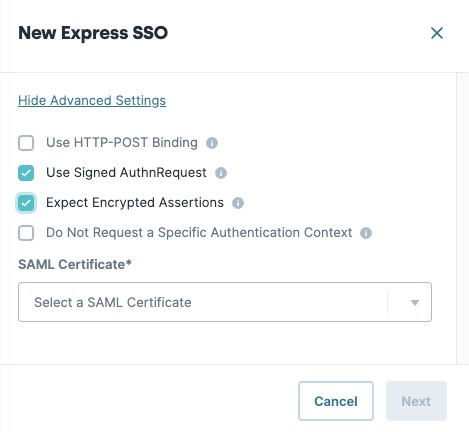The image size is (469, 432).
Task: Enable the Use HTTP-POST Binding checkbox
Action: coord(26,143)
